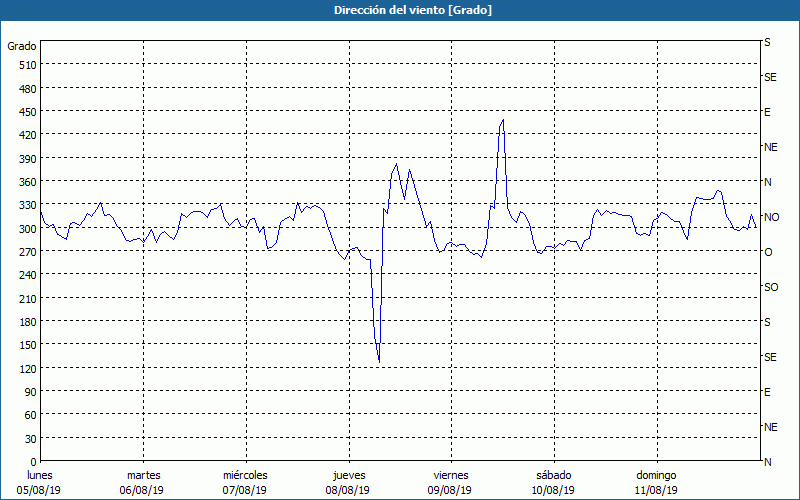This screenshot has height=500, width=800.
Task: Select the 510 value on the degree axis
Action: click(x=29, y=65)
